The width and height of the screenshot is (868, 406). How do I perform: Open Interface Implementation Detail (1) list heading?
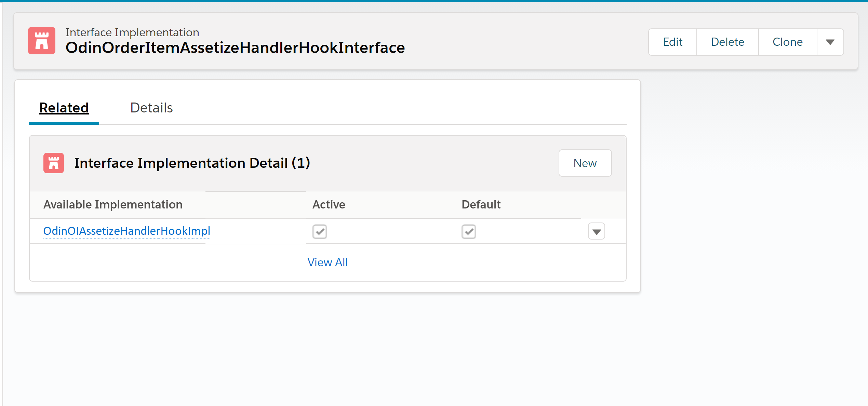pyautogui.click(x=192, y=163)
